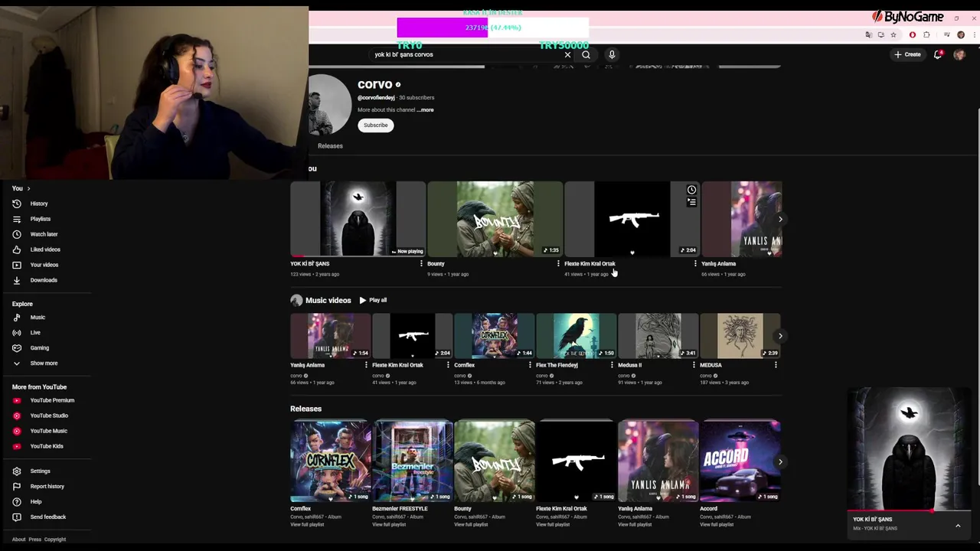Open the Accord album cover

[740, 461]
